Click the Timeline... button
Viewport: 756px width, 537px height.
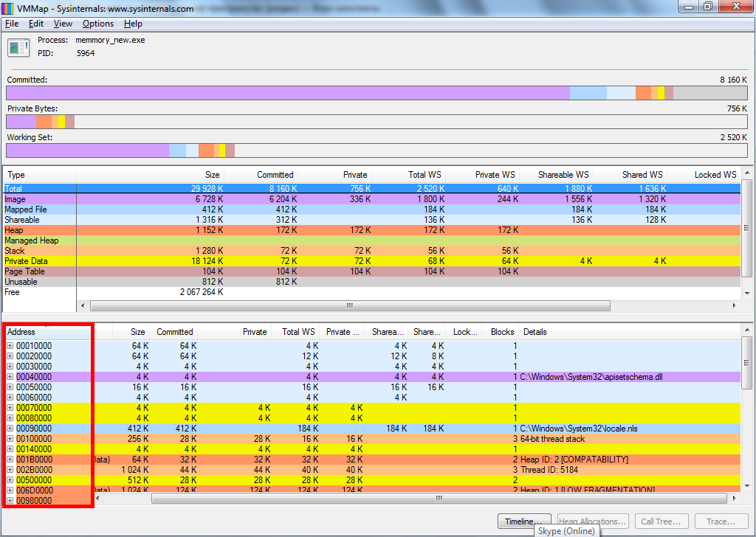524,521
